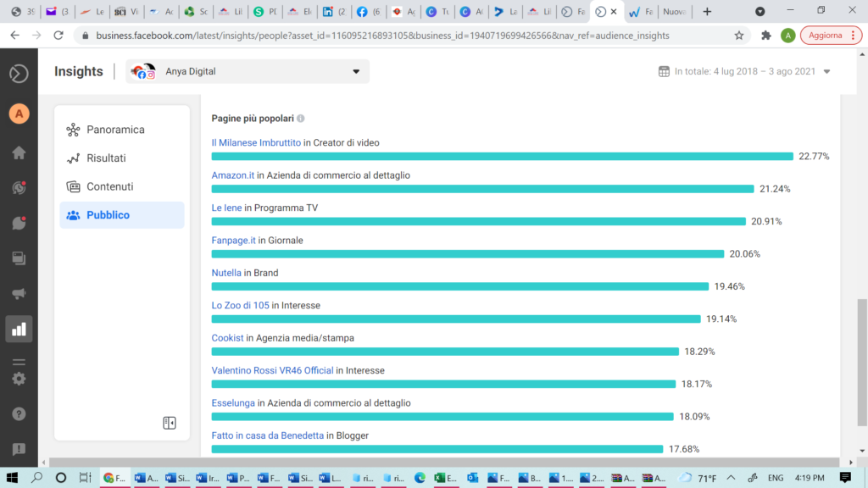The height and width of the screenshot is (488, 868).
Task: Select Contenuti in Insights menu
Action: pyautogui.click(x=122, y=186)
